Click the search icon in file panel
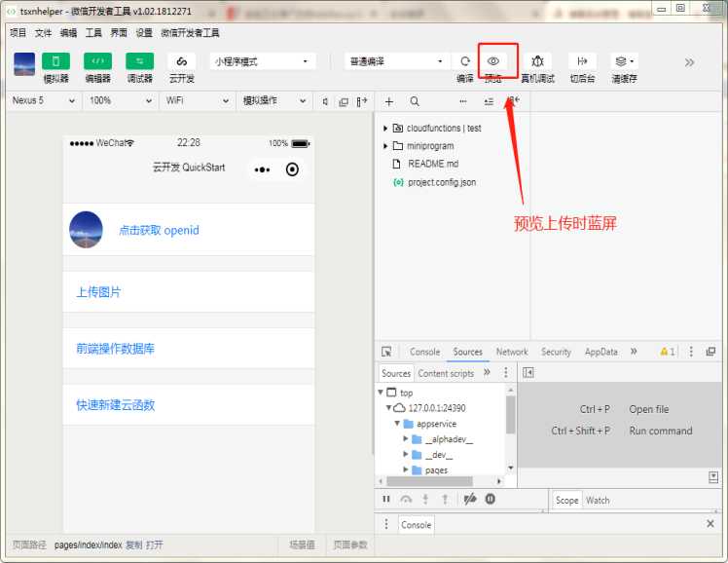Image resolution: width=728 pixels, height=563 pixels. click(415, 101)
